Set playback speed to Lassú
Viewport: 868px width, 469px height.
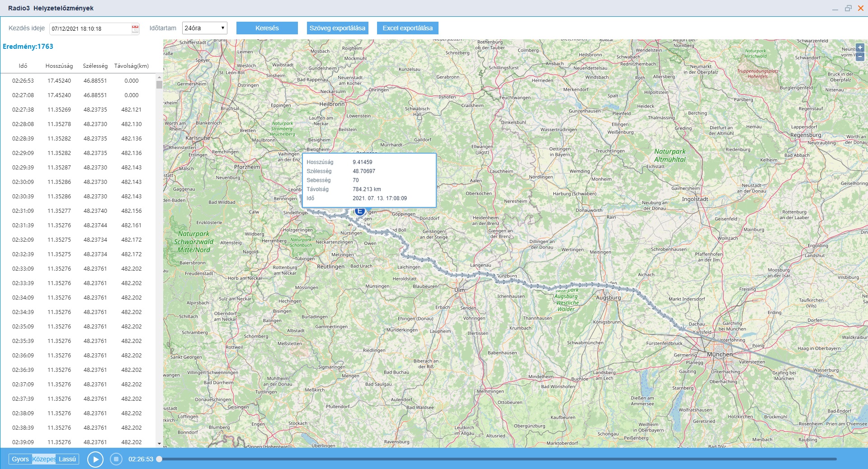click(67, 459)
